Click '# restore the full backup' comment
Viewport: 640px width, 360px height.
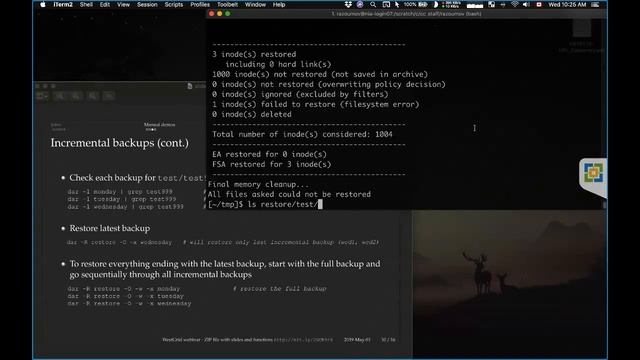[x=280, y=289]
